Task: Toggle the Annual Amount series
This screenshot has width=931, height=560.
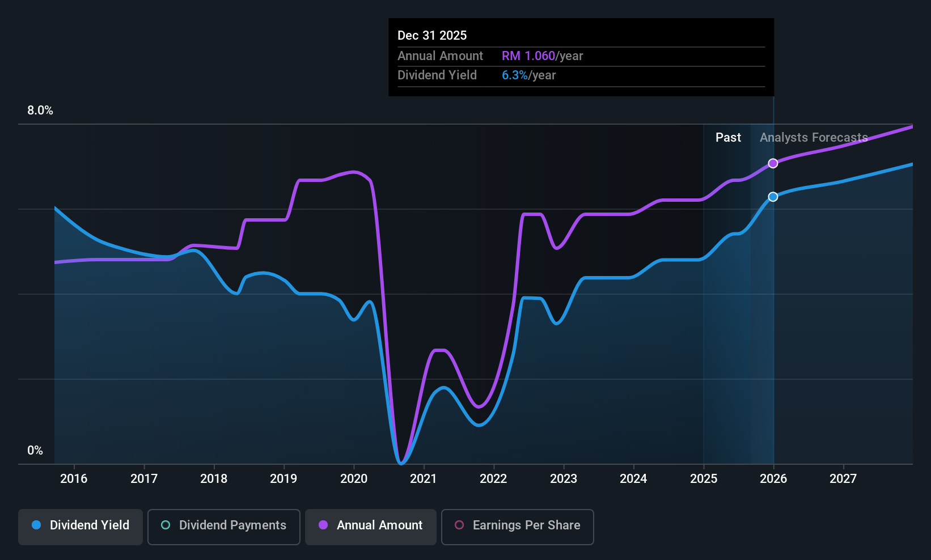Action: pos(371,527)
